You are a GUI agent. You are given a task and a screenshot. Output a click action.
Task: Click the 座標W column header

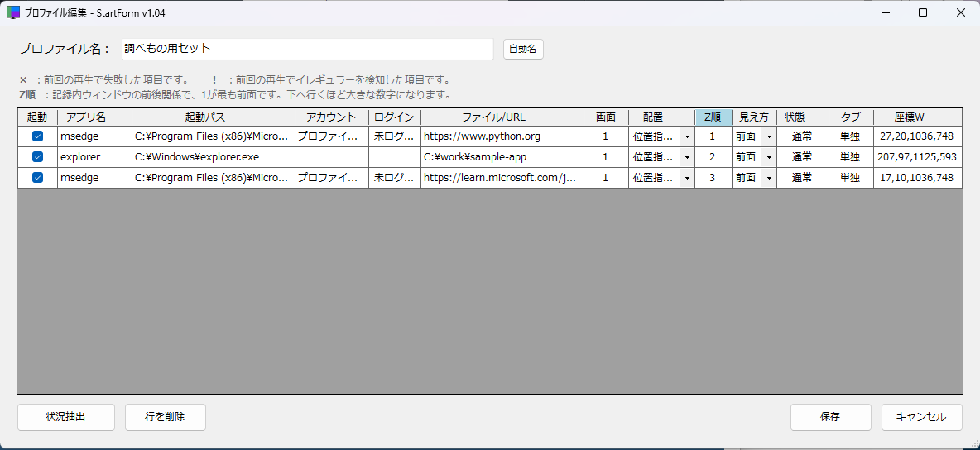[917, 117]
